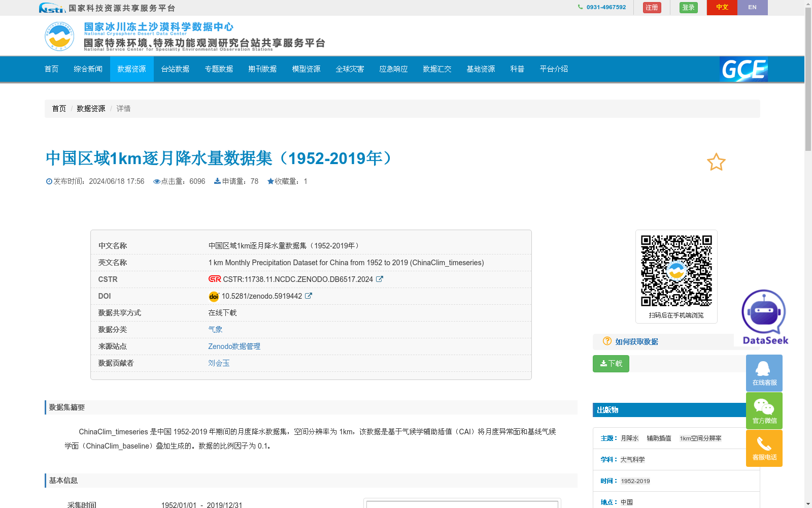Click the eye icon beside 点击量
The height and width of the screenshot is (508, 812).
tap(157, 181)
